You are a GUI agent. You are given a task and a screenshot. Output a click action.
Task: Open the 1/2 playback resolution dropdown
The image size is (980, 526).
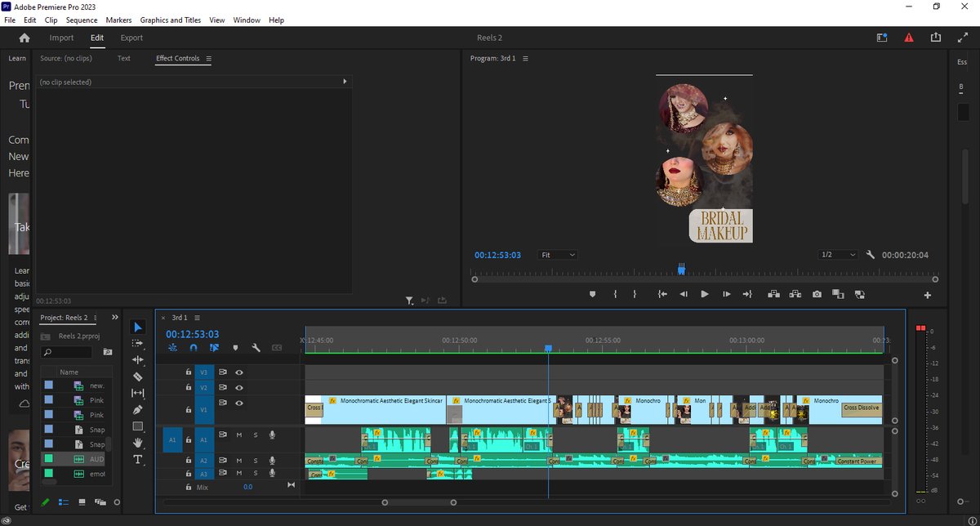[x=838, y=255]
